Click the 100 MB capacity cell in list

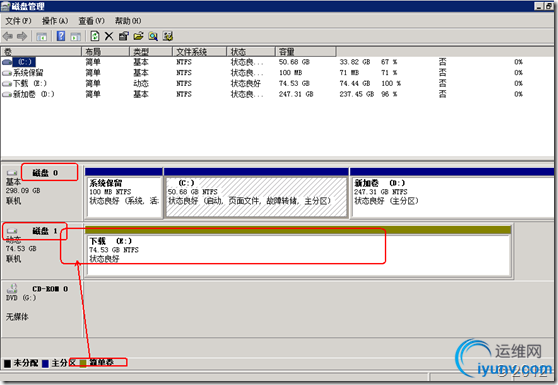(290, 73)
